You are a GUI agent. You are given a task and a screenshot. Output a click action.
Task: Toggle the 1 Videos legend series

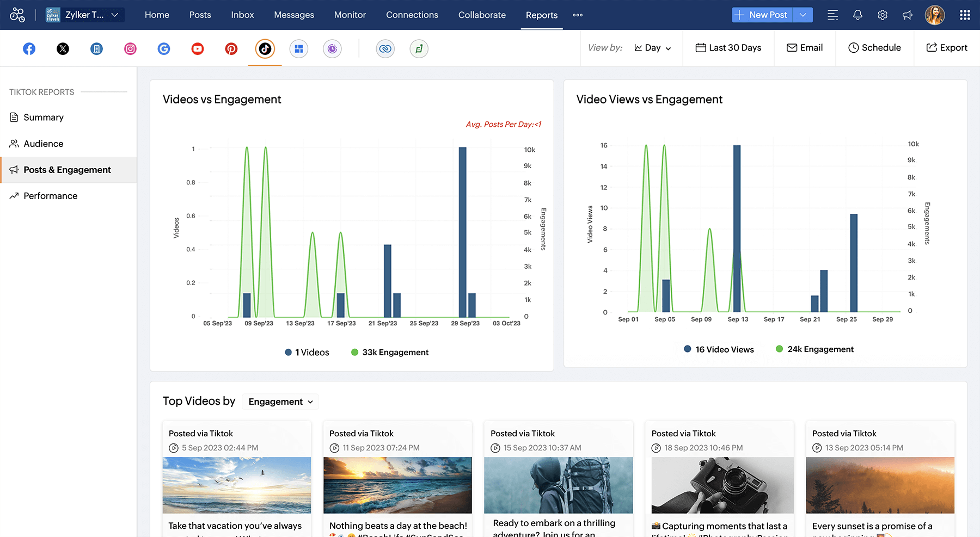click(307, 353)
